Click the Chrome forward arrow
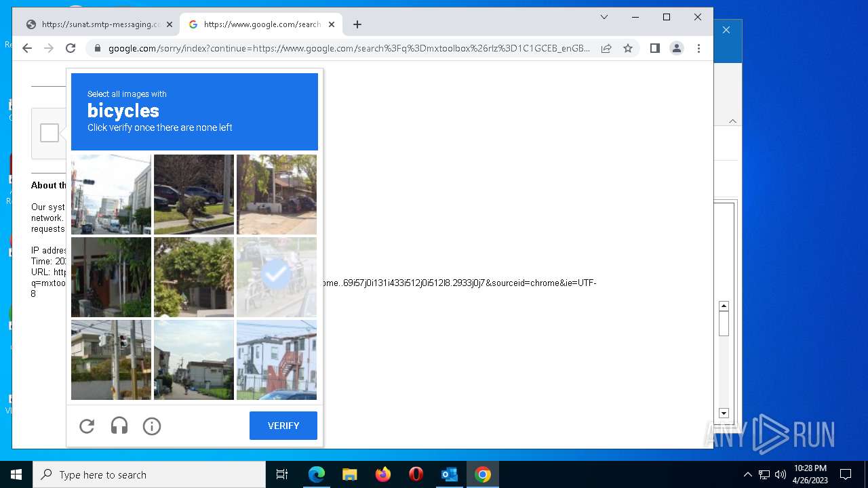The image size is (868, 488). (x=49, y=48)
